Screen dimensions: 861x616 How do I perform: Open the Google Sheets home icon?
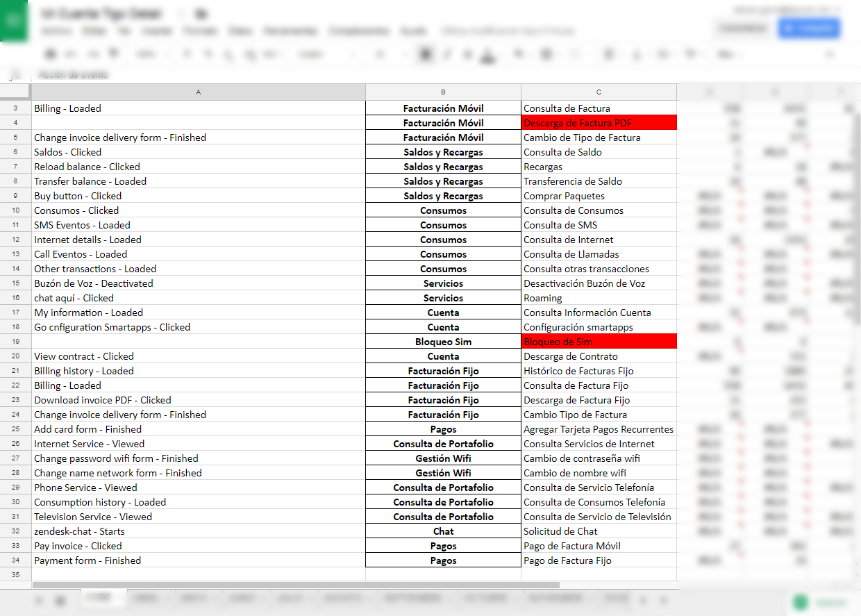coord(13,20)
